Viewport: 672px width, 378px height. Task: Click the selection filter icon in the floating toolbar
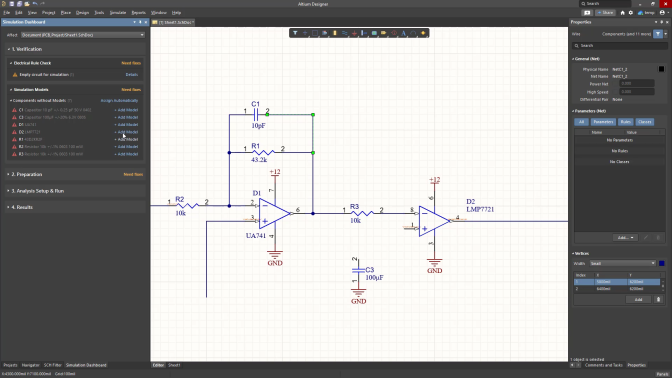[x=295, y=33]
